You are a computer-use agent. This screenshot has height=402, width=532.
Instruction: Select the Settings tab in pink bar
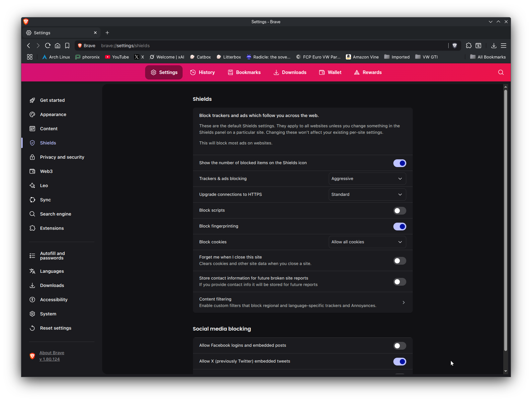pos(164,72)
